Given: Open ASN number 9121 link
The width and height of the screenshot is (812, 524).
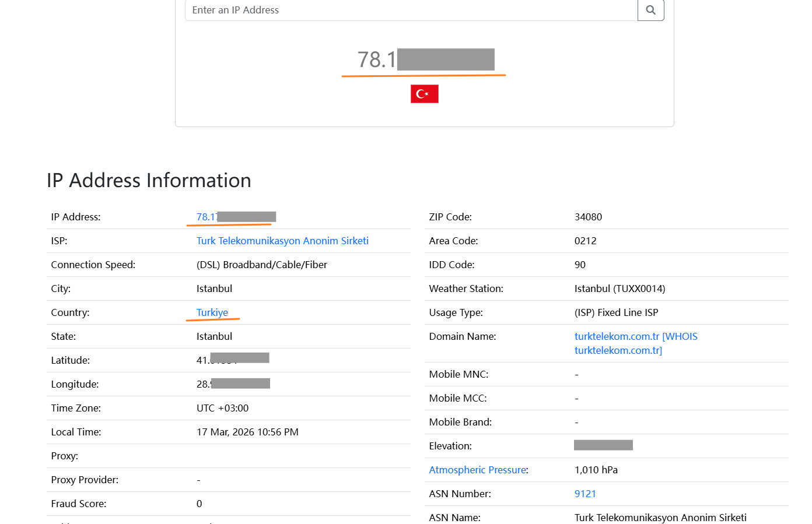Looking at the screenshot, I should 585,494.
